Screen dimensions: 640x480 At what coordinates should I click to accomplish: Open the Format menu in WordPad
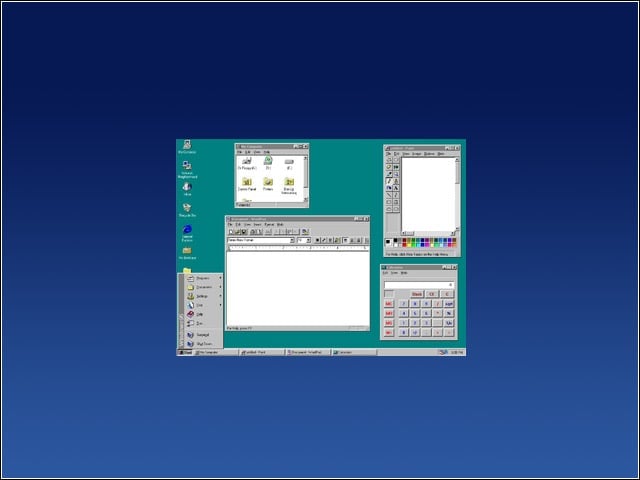pos(269,224)
